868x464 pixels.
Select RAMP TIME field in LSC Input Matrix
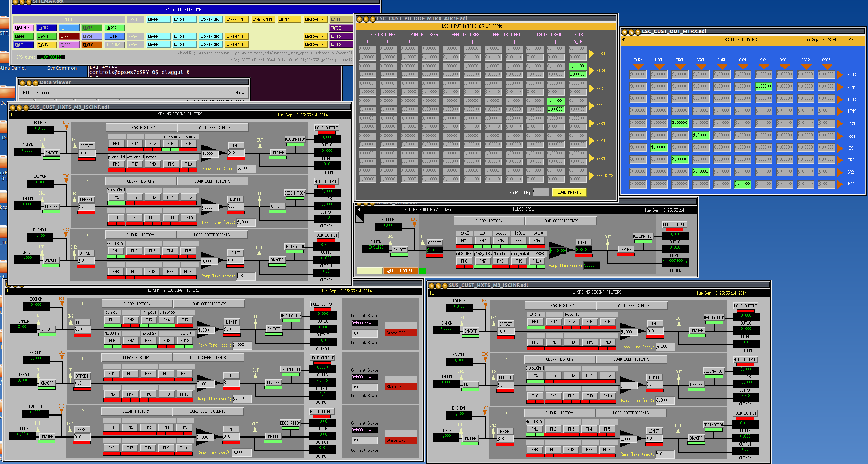540,192
